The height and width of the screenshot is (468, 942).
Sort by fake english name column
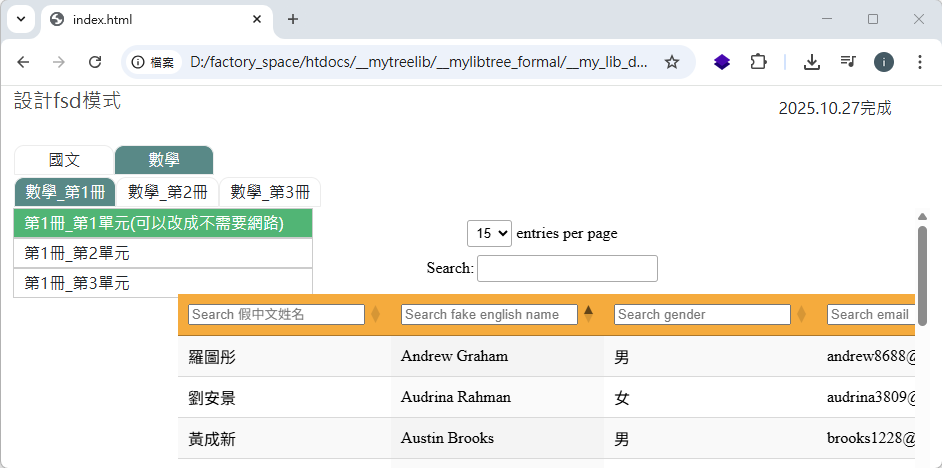588,314
